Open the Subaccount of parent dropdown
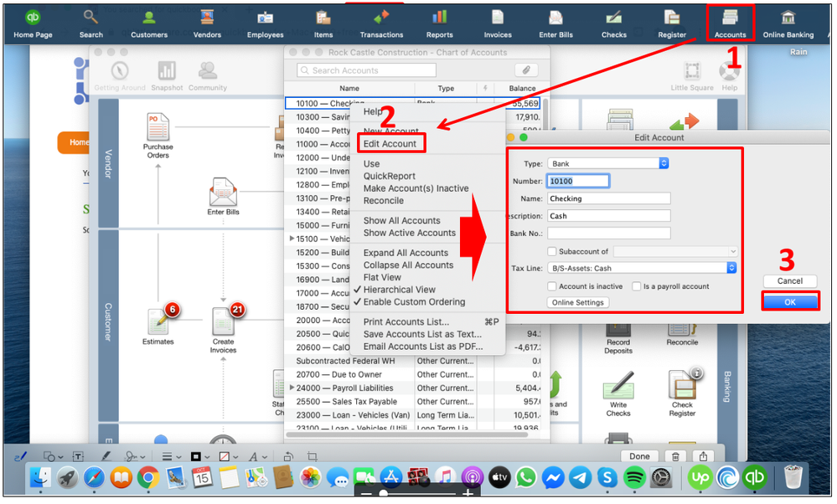The height and width of the screenshot is (504, 837). tap(675, 251)
